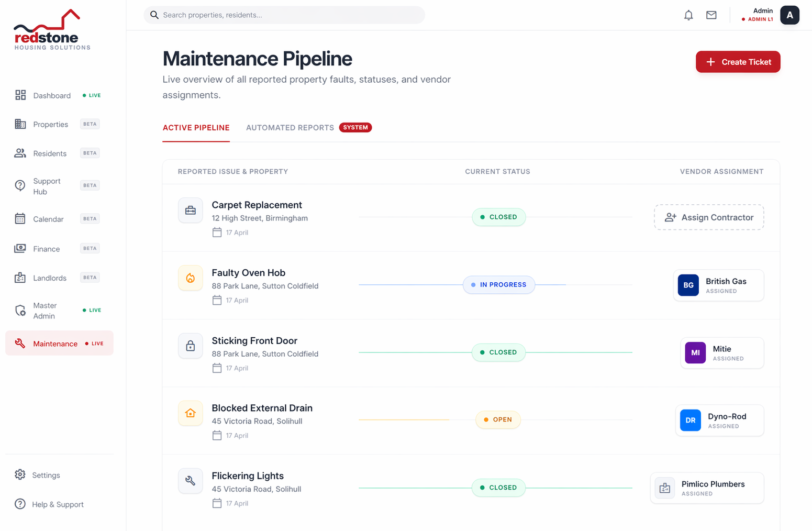Switch to the Automated Reports tab

click(290, 127)
